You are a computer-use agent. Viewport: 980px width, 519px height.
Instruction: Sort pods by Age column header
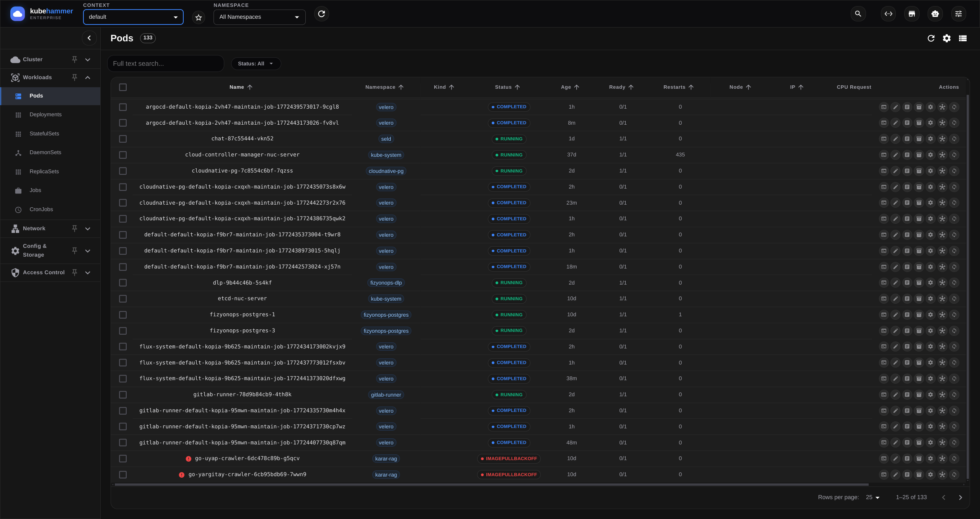point(570,87)
